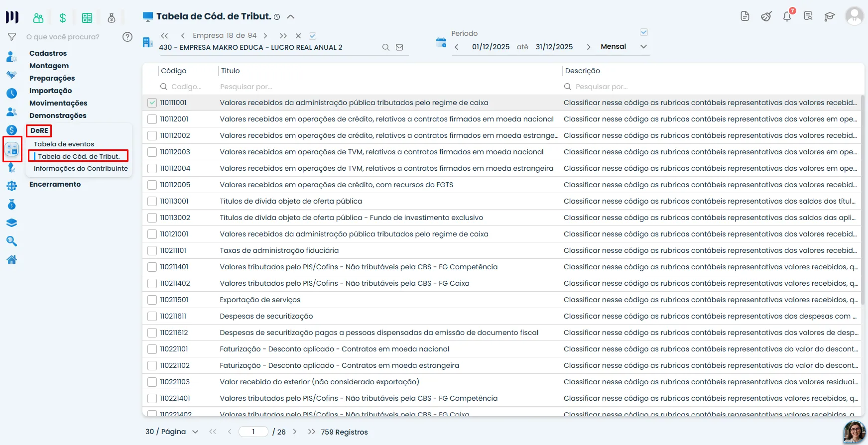The image size is (868, 445).
Task: Focus the Descrição column search field
Action: pyautogui.click(x=712, y=87)
